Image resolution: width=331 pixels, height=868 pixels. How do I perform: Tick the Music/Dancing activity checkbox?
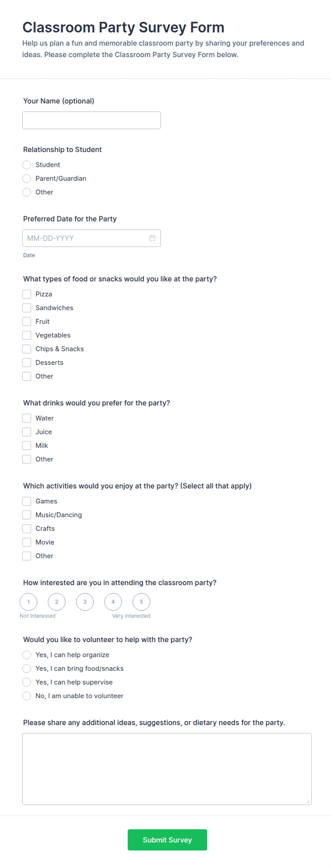[x=27, y=515]
